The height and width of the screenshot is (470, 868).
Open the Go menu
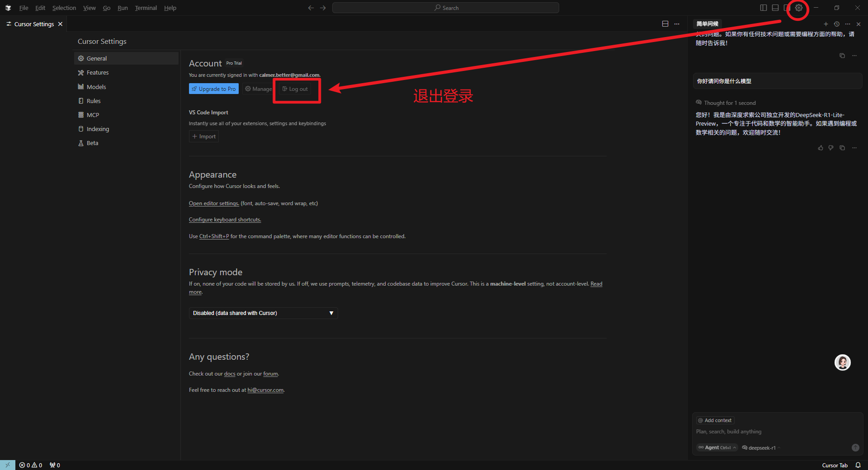[107, 8]
